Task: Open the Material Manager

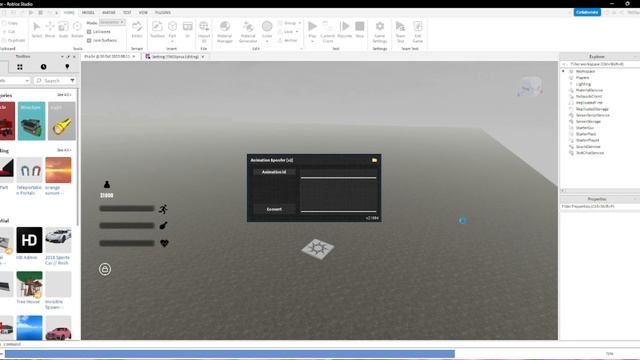Action: (224, 31)
